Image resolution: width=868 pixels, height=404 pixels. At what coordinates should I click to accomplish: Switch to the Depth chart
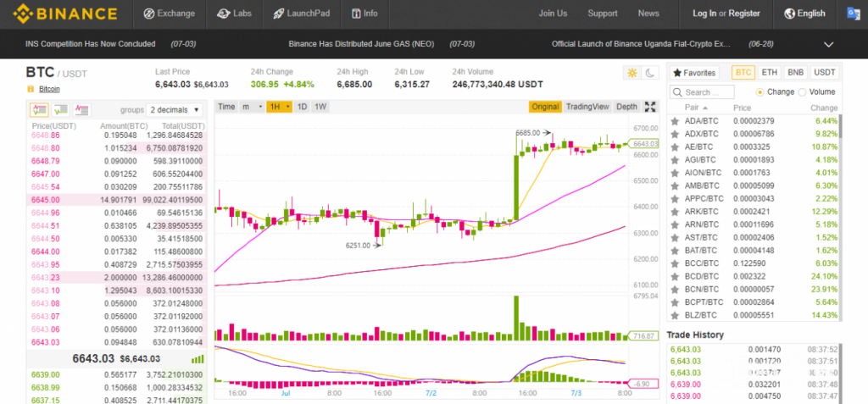626,107
